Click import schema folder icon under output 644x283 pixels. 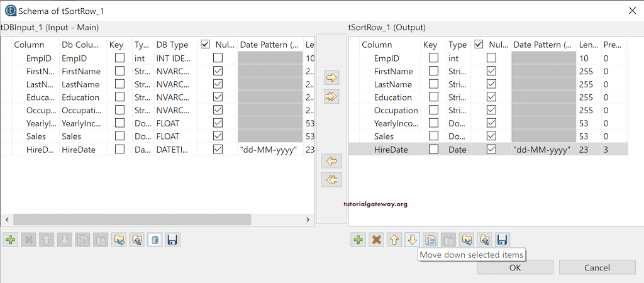click(467, 240)
